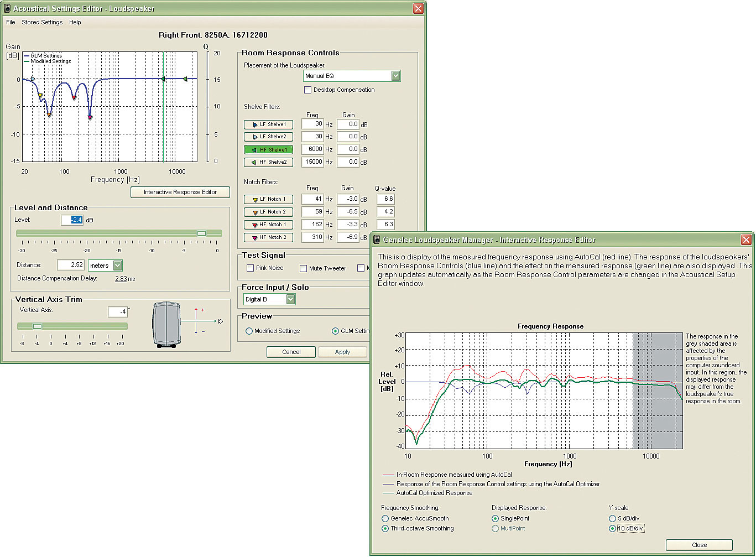756x557 pixels.
Task: Close the Acoustical Settings Editor window
Action: tap(418, 8)
